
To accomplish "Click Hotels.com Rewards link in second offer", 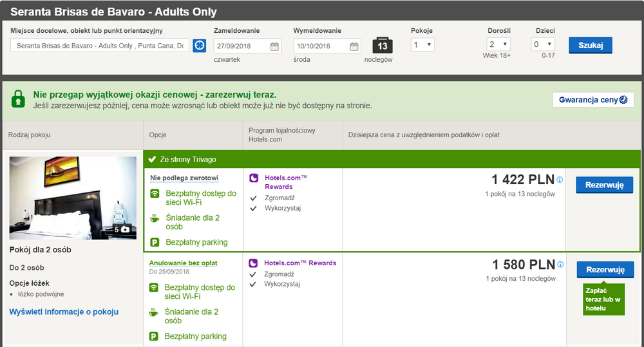I will click(300, 263).
